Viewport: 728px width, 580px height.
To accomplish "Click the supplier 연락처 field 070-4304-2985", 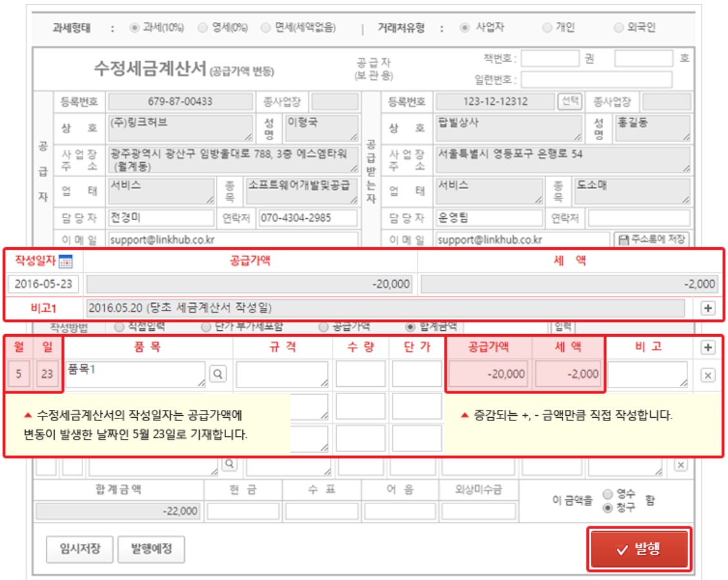I will point(308,218).
